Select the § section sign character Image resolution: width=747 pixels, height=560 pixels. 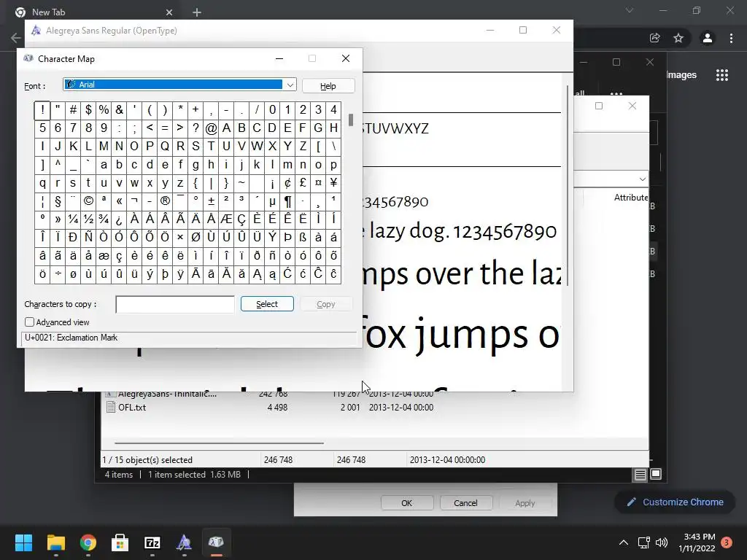pos(58,201)
